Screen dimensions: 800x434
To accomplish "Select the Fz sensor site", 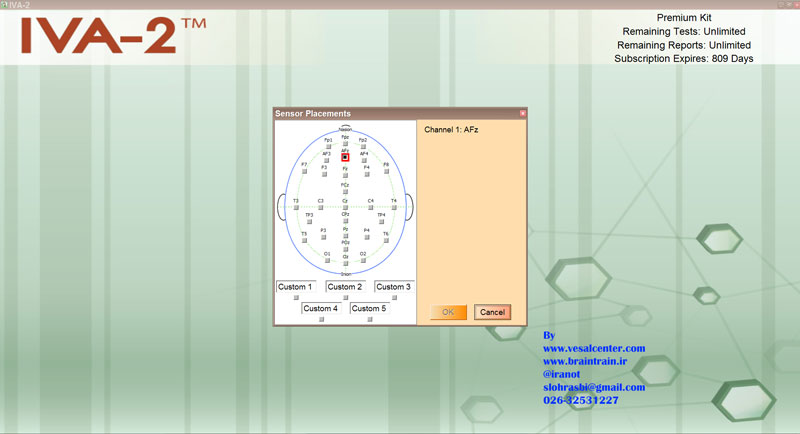I will pos(345,175).
